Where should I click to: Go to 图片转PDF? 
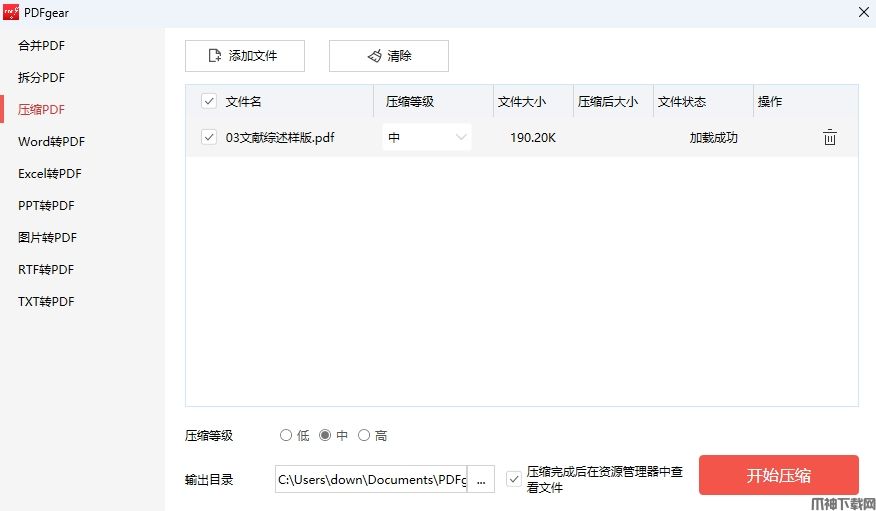click(47, 238)
